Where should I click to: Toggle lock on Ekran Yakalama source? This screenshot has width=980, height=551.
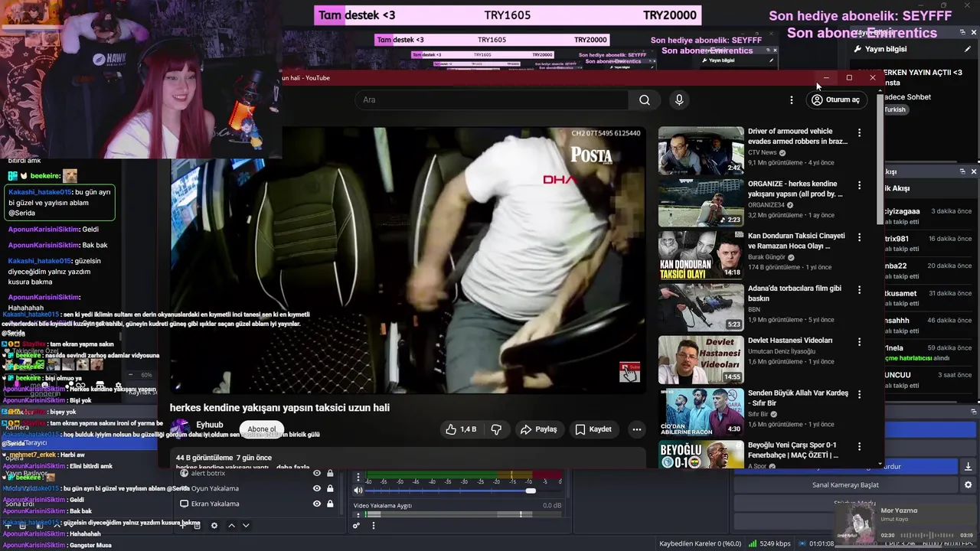coord(330,504)
